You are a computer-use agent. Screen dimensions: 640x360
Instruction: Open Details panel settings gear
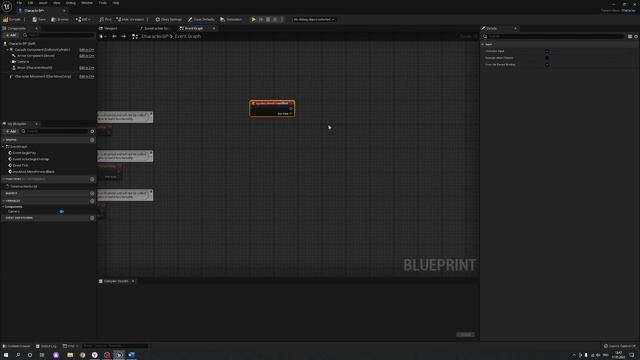636,36
